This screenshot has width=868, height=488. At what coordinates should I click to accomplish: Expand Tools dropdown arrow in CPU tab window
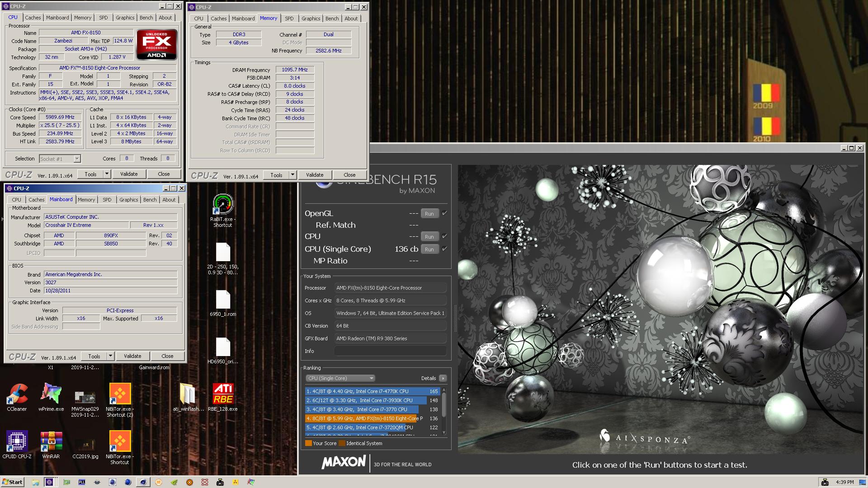point(107,174)
